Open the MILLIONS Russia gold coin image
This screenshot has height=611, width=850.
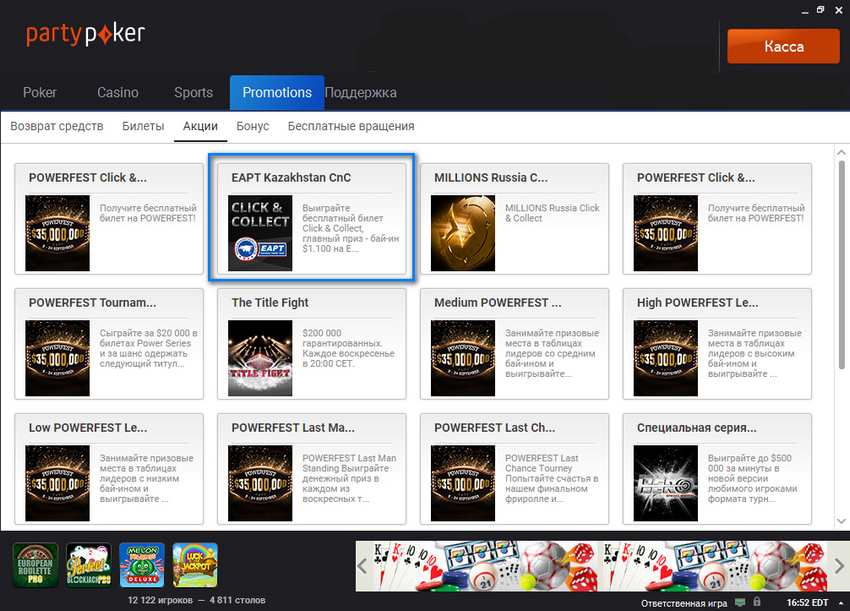point(463,233)
